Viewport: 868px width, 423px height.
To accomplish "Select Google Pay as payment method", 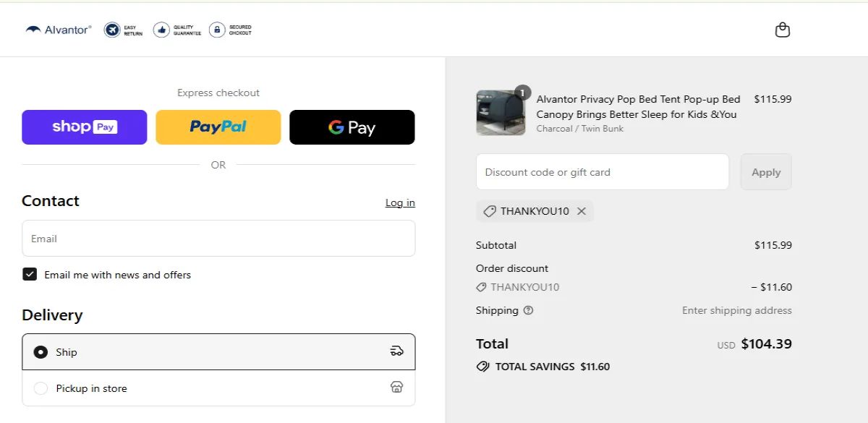I will point(352,127).
